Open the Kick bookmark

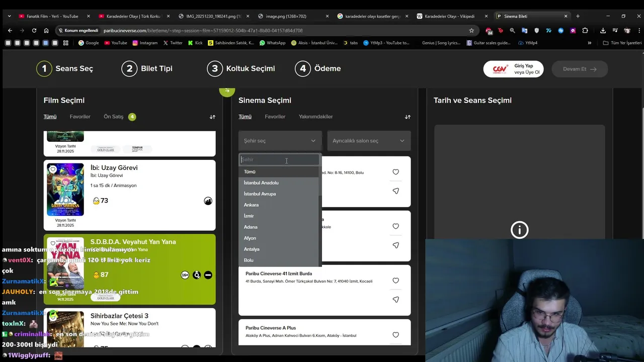tap(195, 43)
